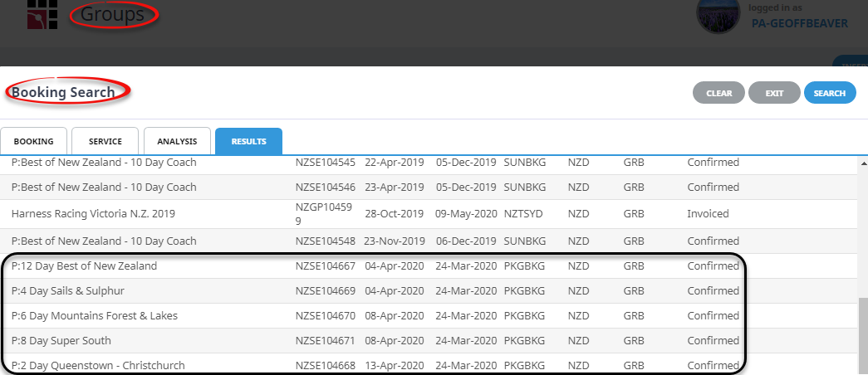The width and height of the screenshot is (868, 375).
Task: Open the SERVICE tab
Action: click(x=105, y=141)
